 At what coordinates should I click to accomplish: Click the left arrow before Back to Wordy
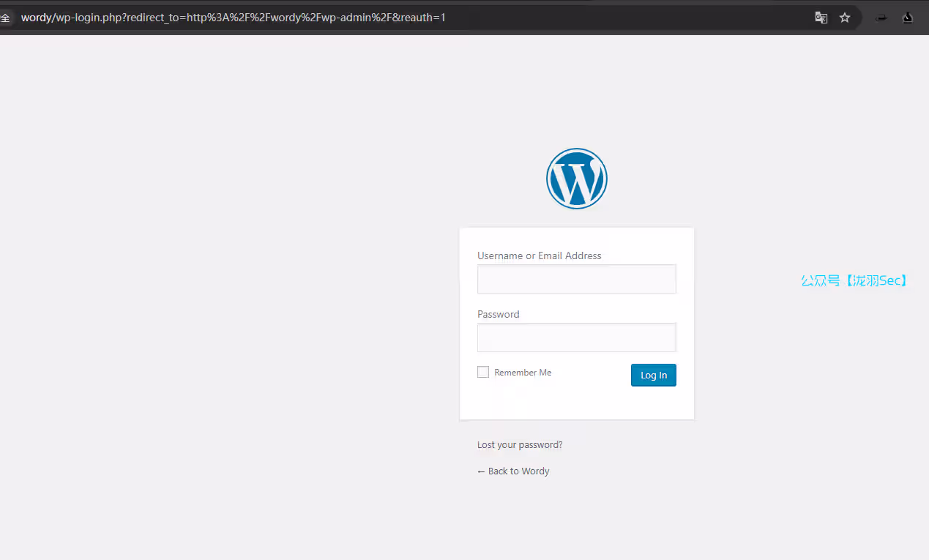coord(481,471)
